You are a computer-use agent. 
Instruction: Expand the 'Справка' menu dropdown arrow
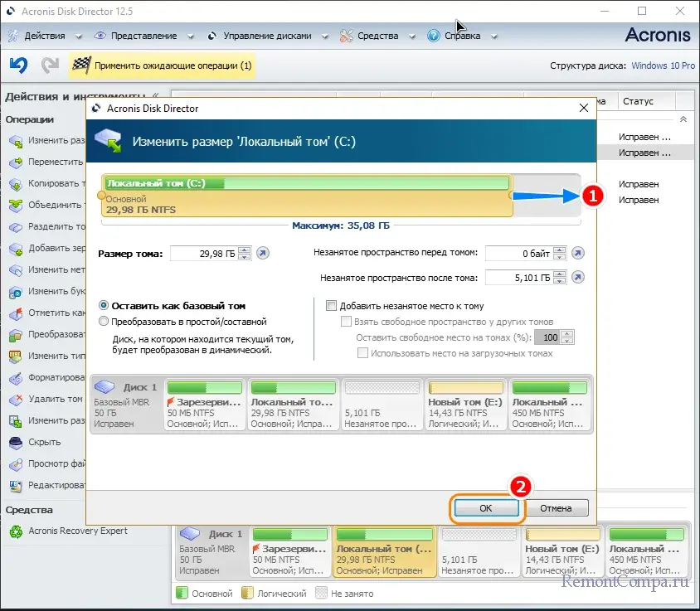[x=494, y=36]
